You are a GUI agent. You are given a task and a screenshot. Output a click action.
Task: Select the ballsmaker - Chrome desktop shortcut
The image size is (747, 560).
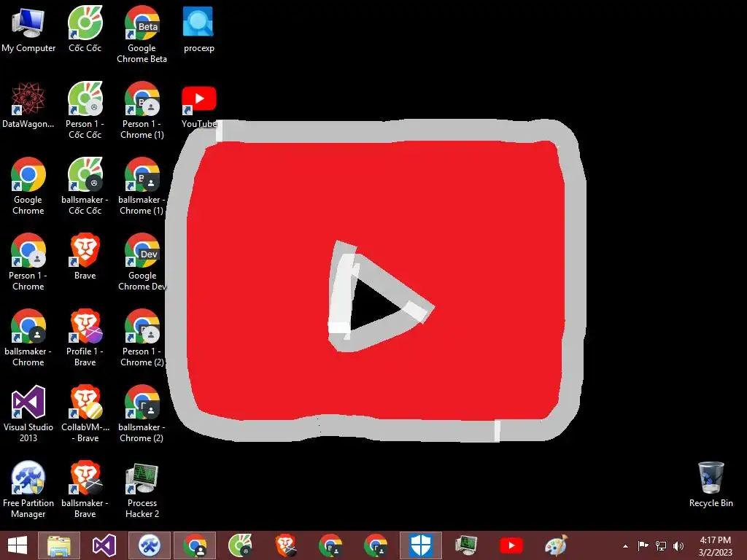(28, 337)
